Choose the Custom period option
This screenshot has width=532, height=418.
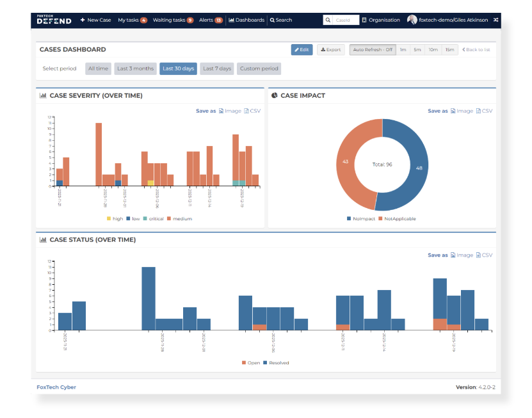pyautogui.click(x=259, y=68)
